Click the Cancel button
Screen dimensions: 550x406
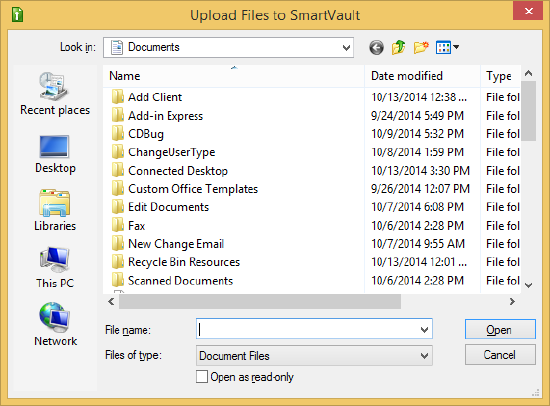click(500, 355)
